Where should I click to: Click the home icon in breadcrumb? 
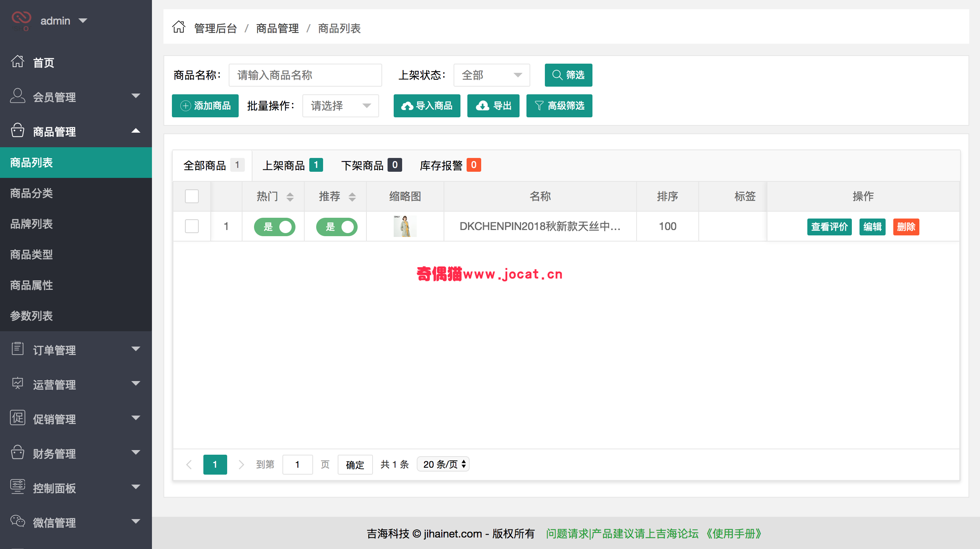click(178, 27)
